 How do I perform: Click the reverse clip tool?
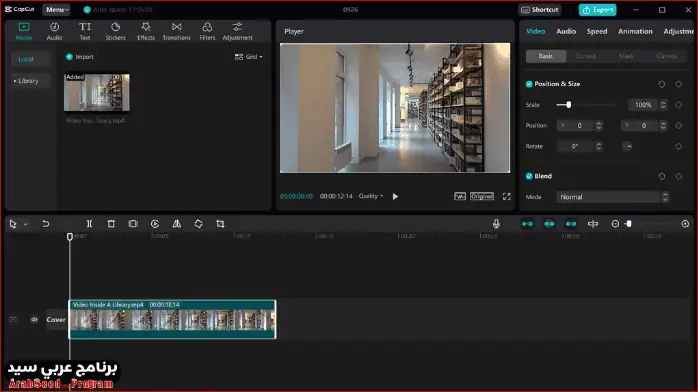[x=155, y=224]
